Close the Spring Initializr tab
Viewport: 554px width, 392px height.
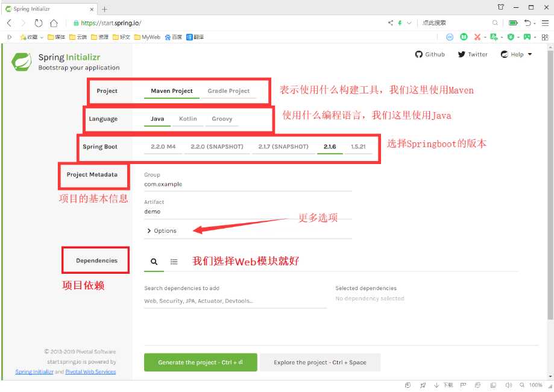pos(92,9)
